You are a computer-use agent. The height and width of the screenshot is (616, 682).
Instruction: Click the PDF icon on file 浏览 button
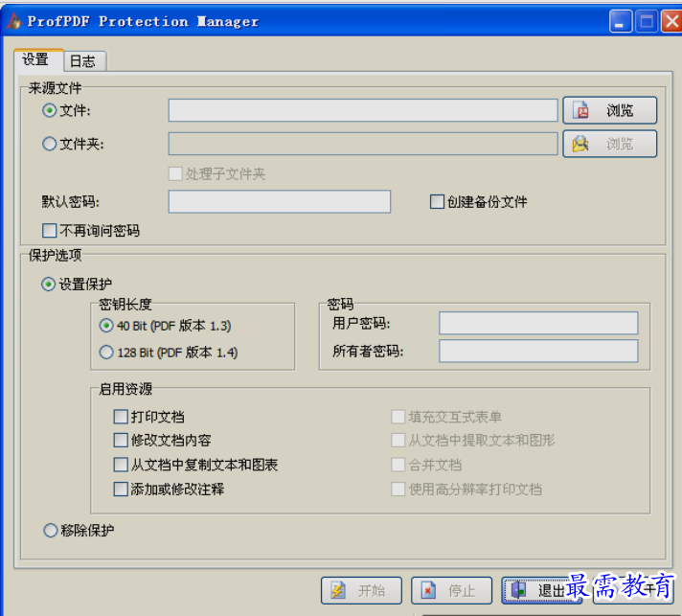(x=581, y=110)
